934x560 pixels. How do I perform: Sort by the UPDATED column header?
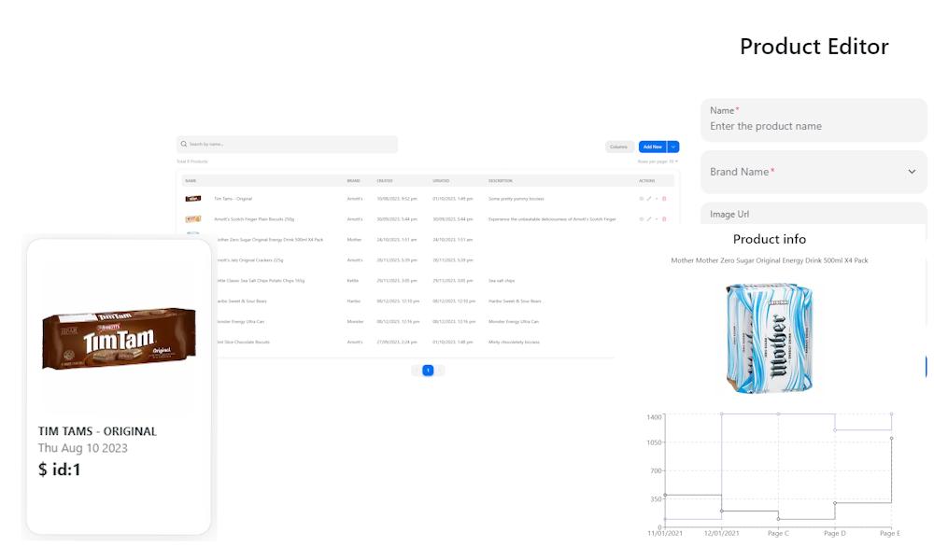coord(441,181)
